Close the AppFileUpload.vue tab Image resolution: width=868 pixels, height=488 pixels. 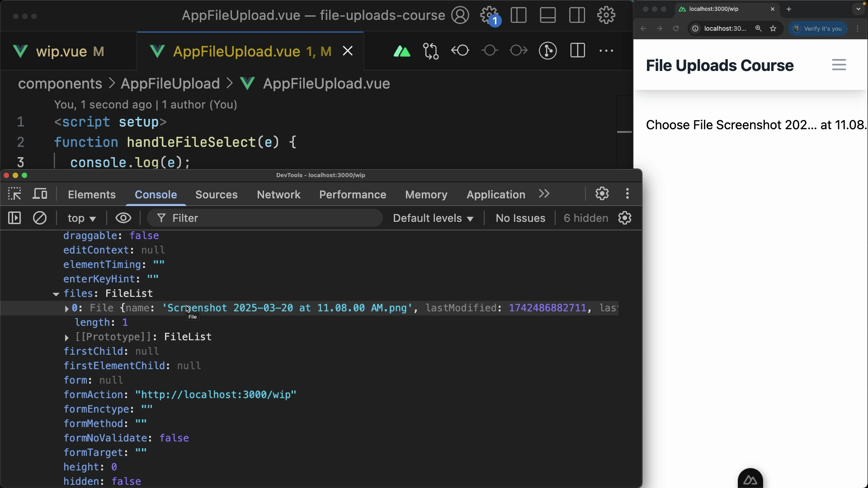tap(348, 51)
